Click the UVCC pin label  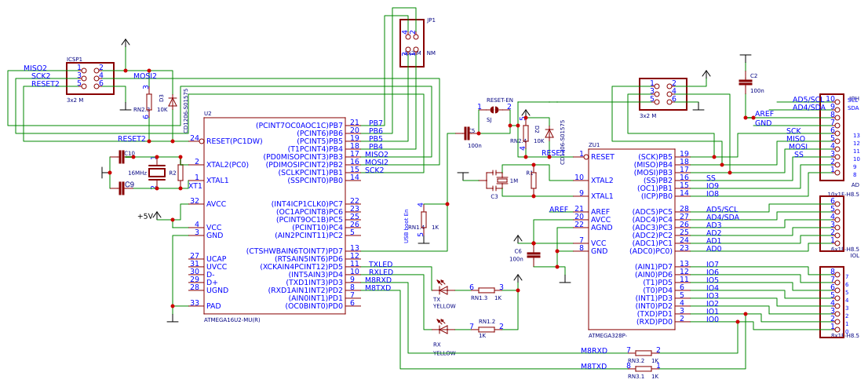click(216, 266)
